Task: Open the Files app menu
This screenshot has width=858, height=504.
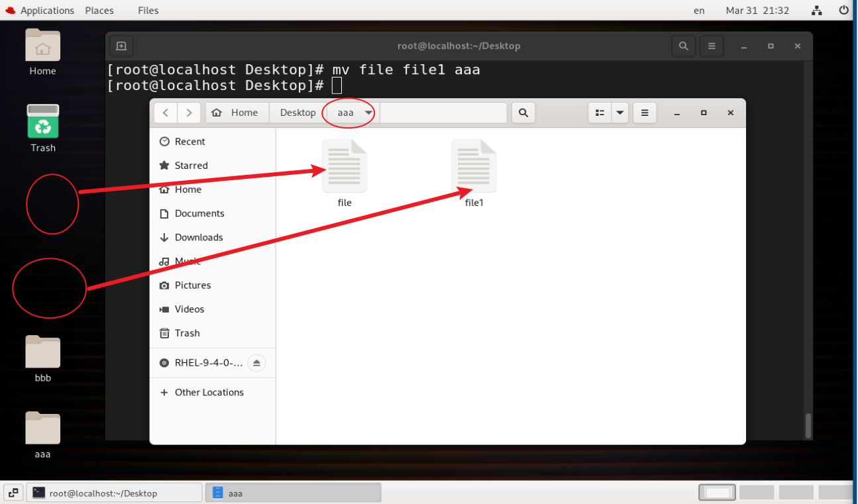Action: click(148, 11)
